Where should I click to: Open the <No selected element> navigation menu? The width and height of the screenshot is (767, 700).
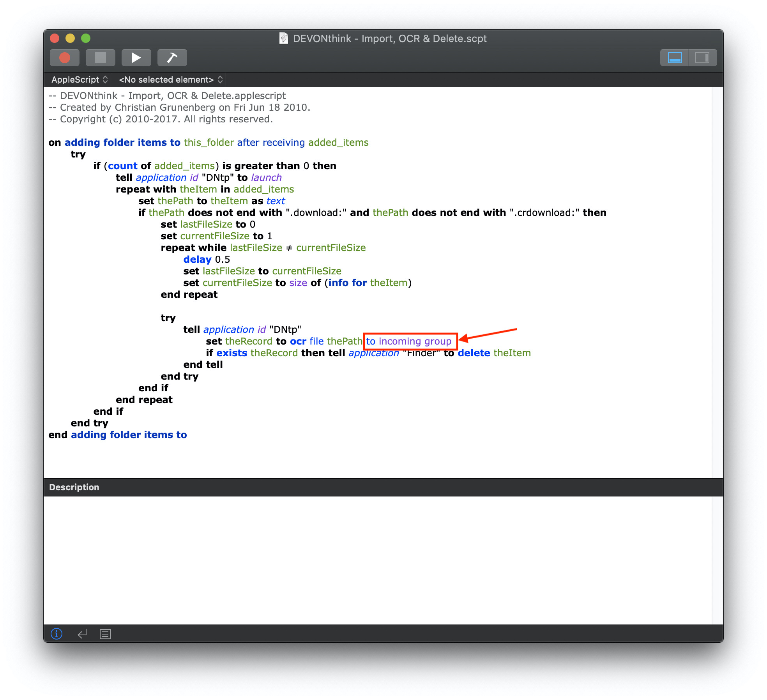[x=167, y=80]
